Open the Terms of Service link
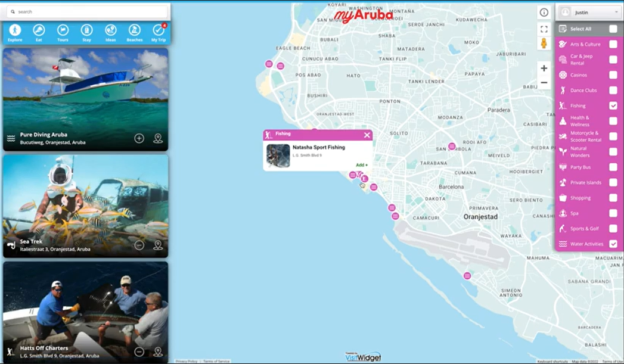The height and width of the screenshot is (364, 624). [216, 361]
